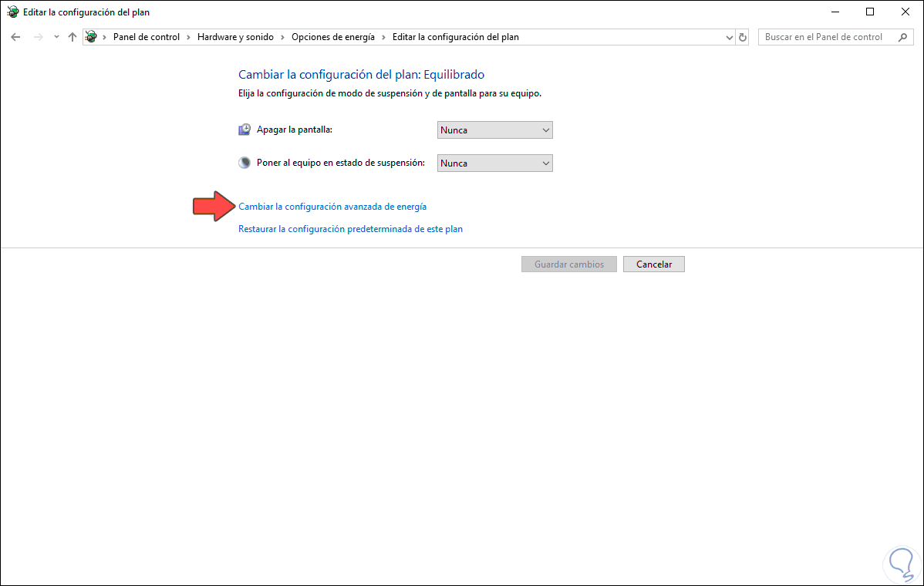
Task: Go up one level with the up arrow
Action: (x=73, y=37)
